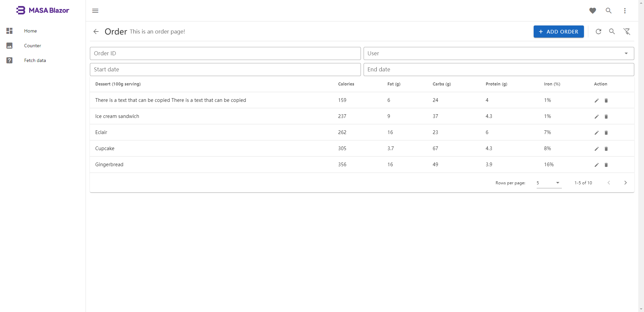Click the calories value 262
The image size is (644, 312).
point(342,132)
